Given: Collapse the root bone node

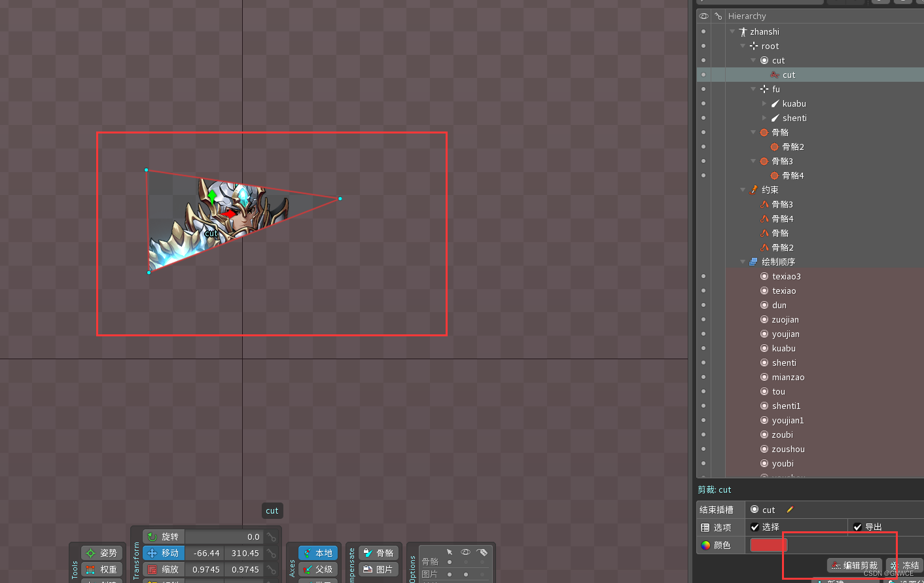Looking at the screenshot, I should (743, 46).
